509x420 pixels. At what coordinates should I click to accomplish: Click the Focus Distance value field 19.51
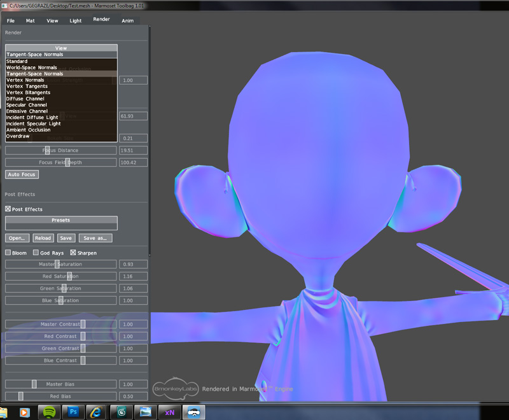point(133,150)
